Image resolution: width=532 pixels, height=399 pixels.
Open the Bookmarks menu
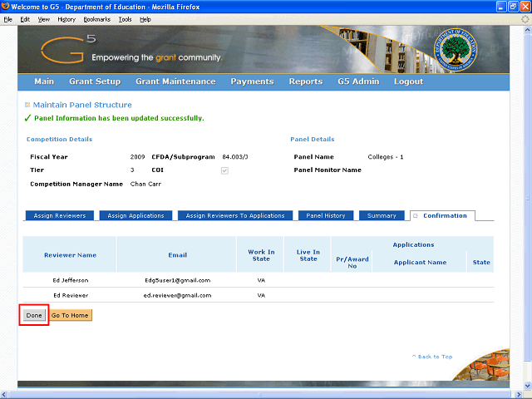[x=97, y=19]
